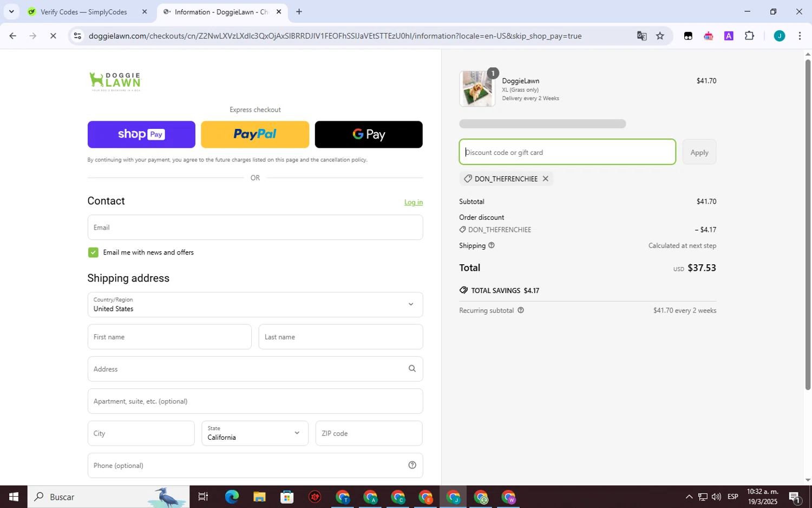Open the Extensions puzzle menu
This screenshot has width=812, height=508.
click(749, 36)
